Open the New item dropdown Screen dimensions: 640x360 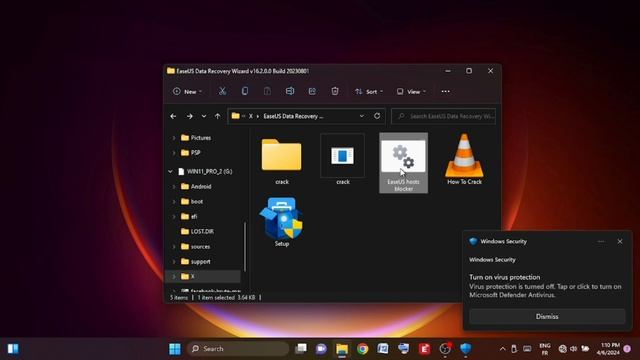coord(187,91)
